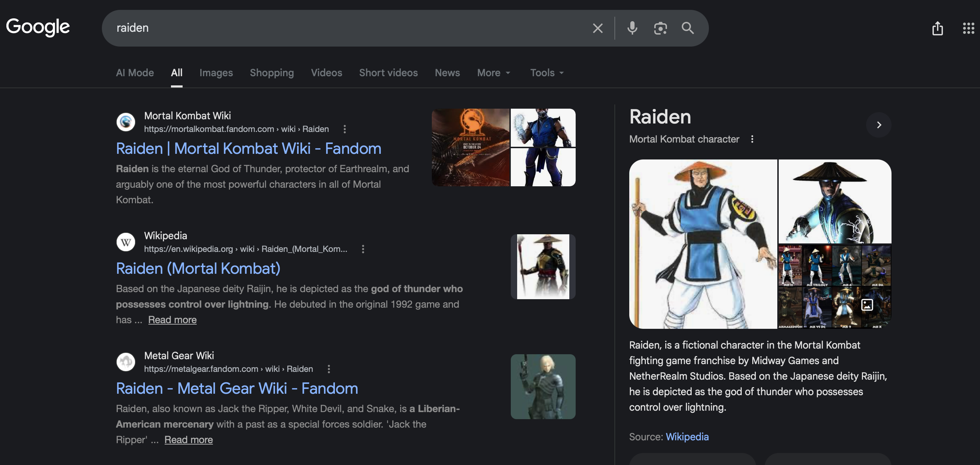
Task: Open options for Mortal Kombat Wiki result
Action: [x=345, y=129]
